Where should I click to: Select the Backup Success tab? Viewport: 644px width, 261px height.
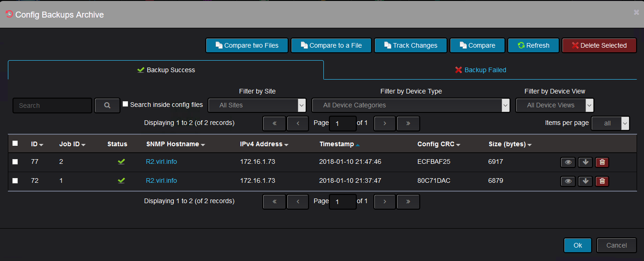coord(166,70)
